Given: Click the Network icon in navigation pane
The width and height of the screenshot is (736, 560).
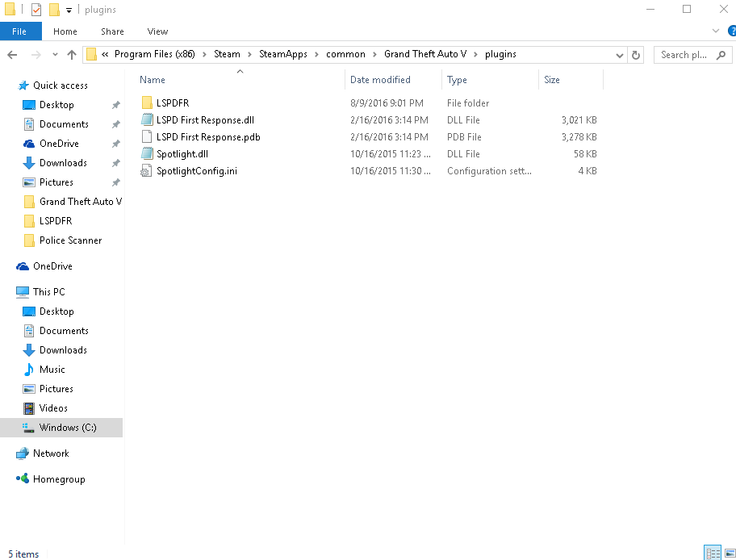Looking at the screenshot, I should click(23, 453).
